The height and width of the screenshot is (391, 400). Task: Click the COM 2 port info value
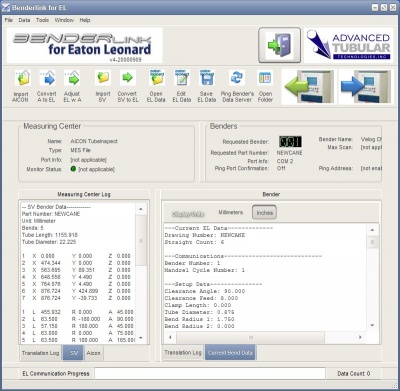285,161
